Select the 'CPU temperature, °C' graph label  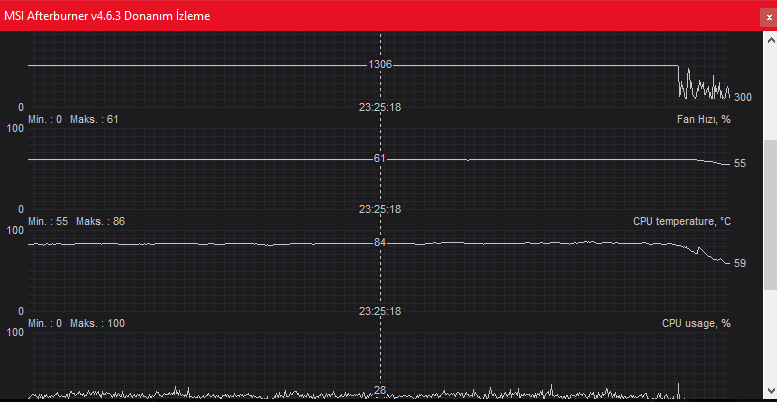click(x=682, y=222)
